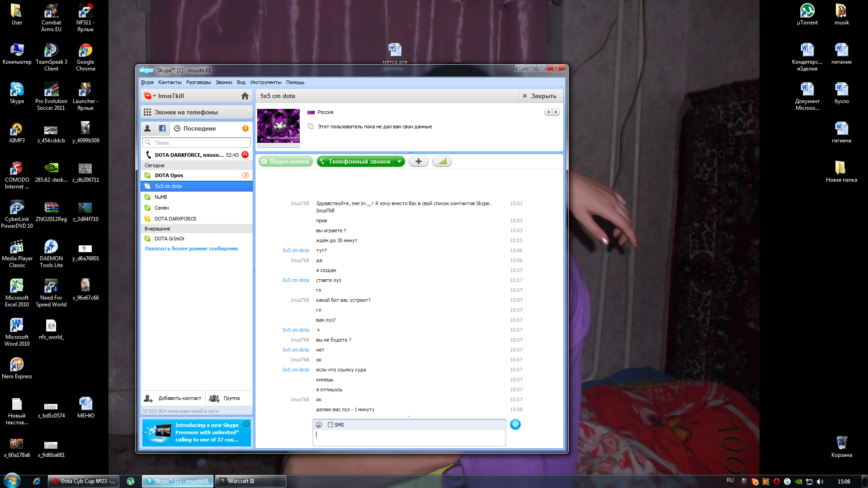Click Add contact button
This screenshot has height=488, width=868.
click(173, 398)
